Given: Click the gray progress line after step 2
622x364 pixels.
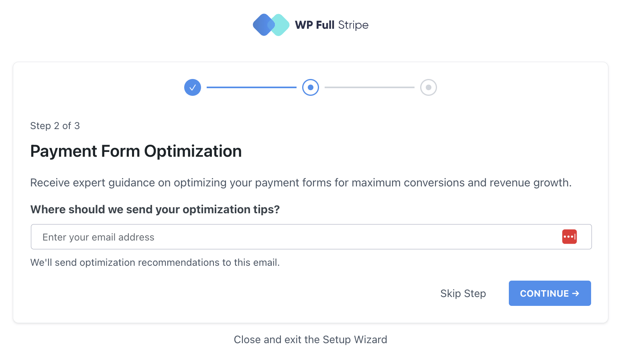Looking at the screenshot, I should (369, 87).
